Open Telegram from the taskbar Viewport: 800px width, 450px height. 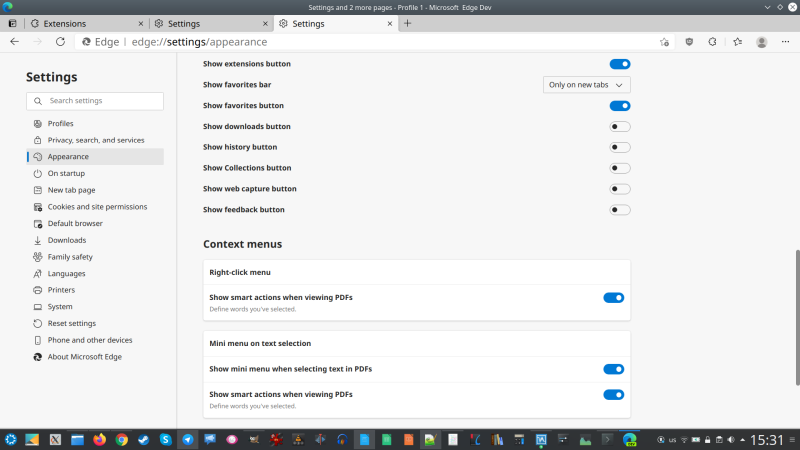pyautogui.click(x=188, y=439)
